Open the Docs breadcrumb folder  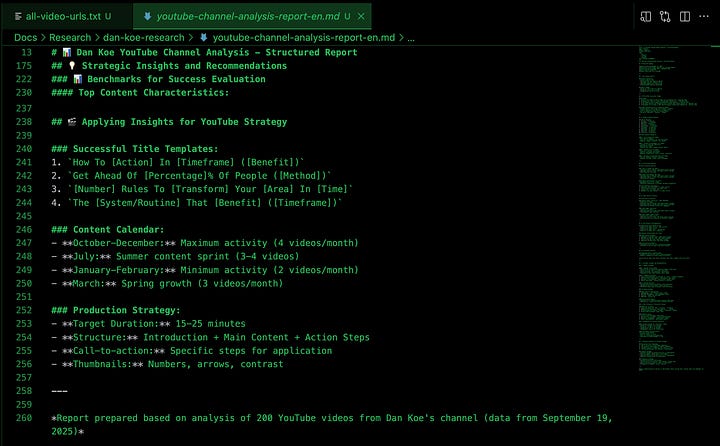(x=25, y=38)
